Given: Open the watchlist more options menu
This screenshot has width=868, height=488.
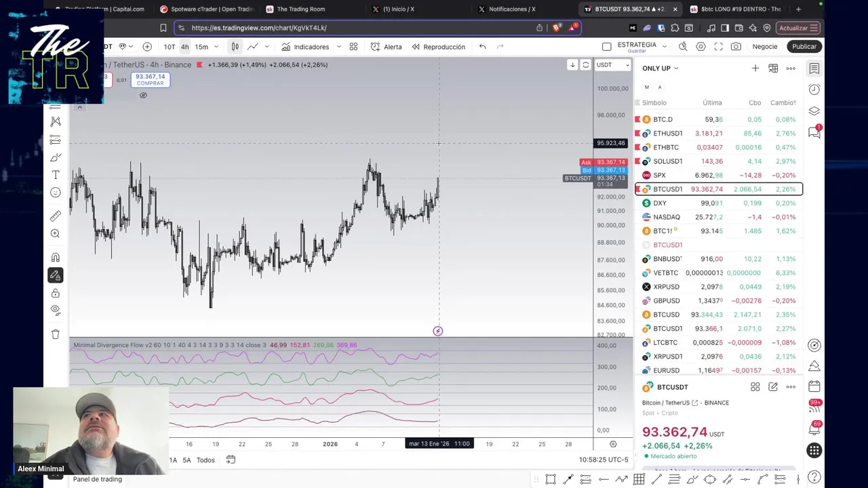Looking at the screenshot, I should click(x=791, y=68).
